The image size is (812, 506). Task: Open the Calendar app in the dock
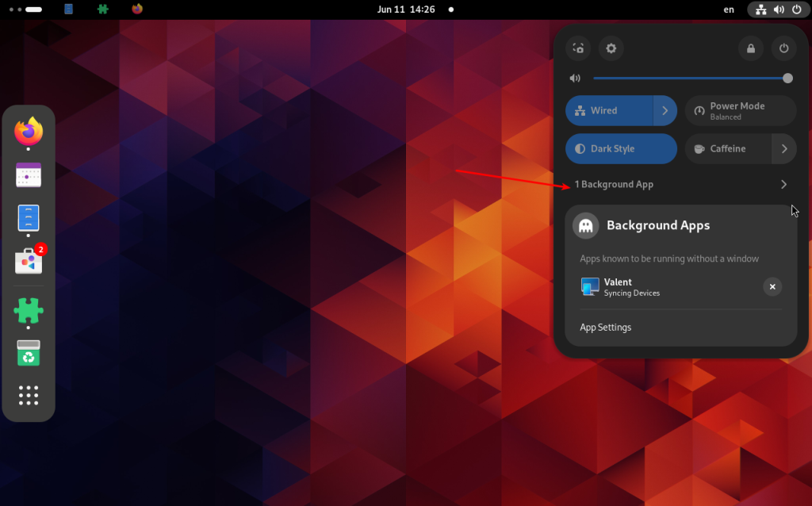(x=29, y=175)
